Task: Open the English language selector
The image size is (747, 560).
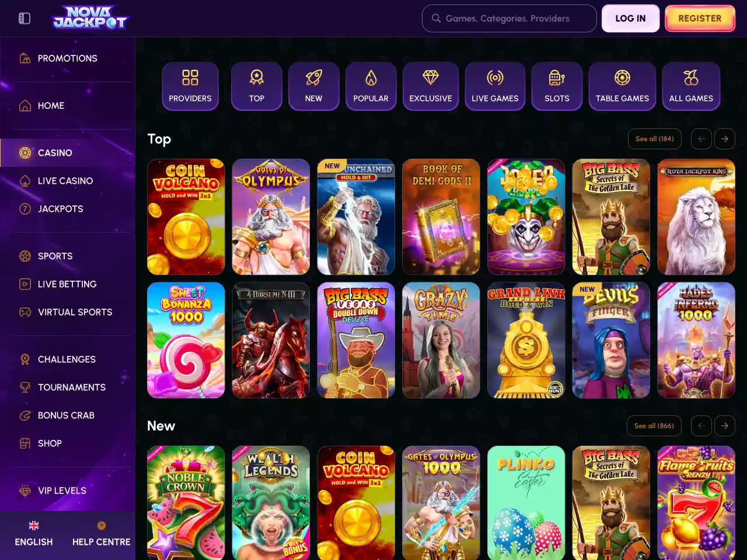Action: point(34,534)
